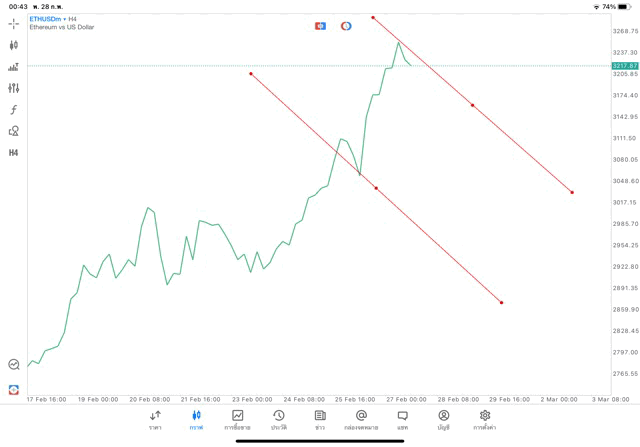This screenshot has width=640, height=447.
Task: Activate the crosshair cursor tool
Action: point(14,23)
